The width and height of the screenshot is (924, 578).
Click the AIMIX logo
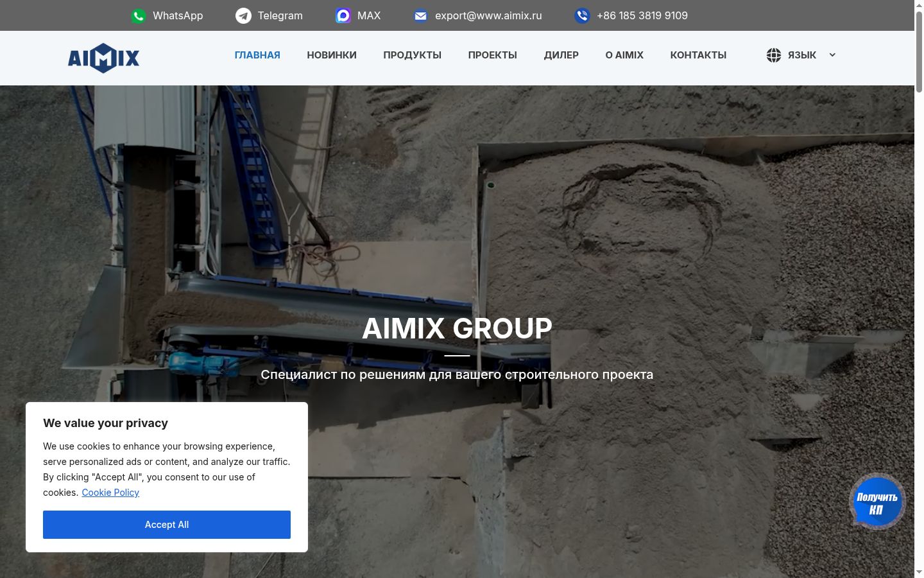103,58
